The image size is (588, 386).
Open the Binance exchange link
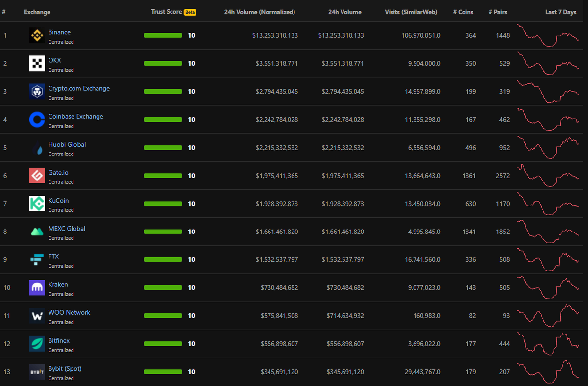pos(59,32)
